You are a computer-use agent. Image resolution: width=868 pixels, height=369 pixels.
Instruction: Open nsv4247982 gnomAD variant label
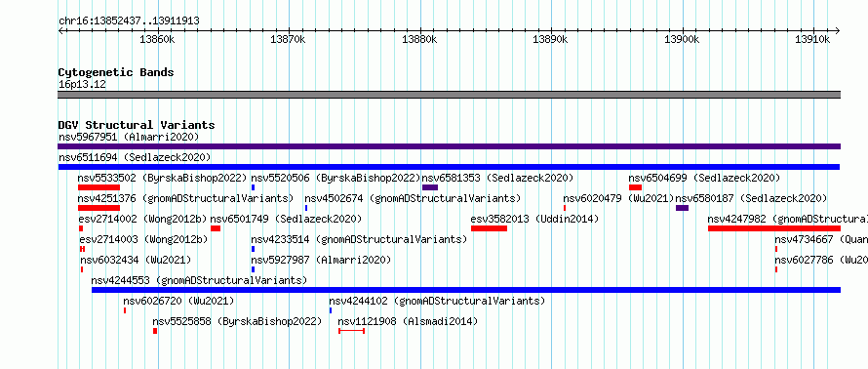tap(788, 219)
